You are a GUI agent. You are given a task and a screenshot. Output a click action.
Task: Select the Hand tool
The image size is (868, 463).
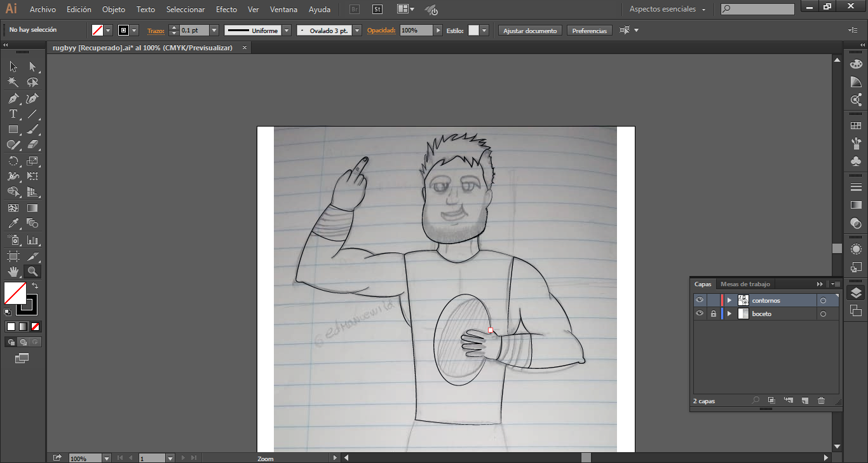13,272
